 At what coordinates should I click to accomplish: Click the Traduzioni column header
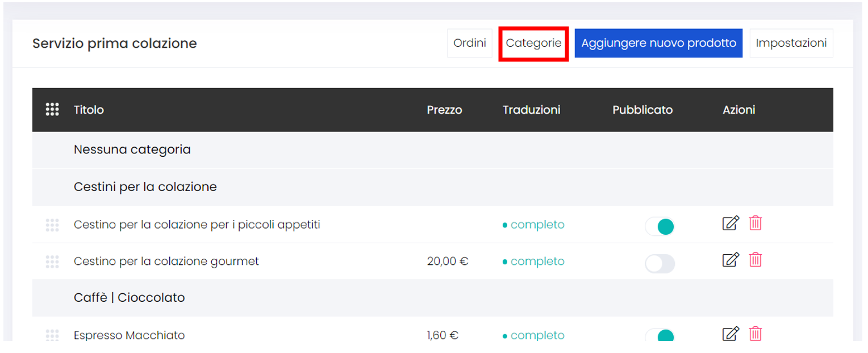(x=532, y=110)
